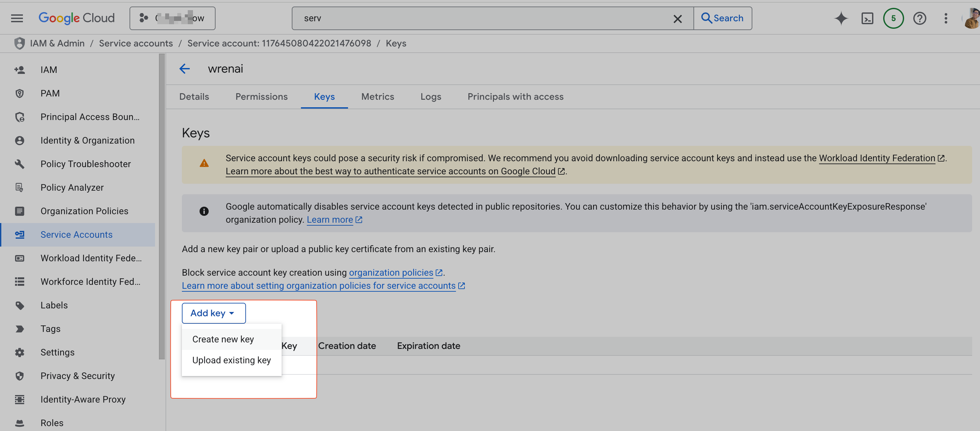Open Principals with access tab
Viewport: 980px width, 431px height.
tap(515, 96)
